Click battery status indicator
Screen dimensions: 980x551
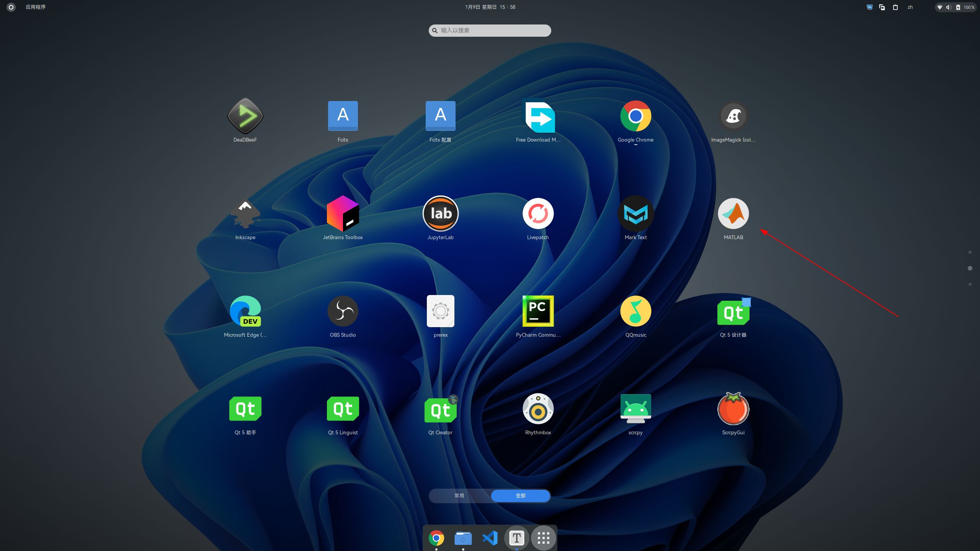(958, 7)
